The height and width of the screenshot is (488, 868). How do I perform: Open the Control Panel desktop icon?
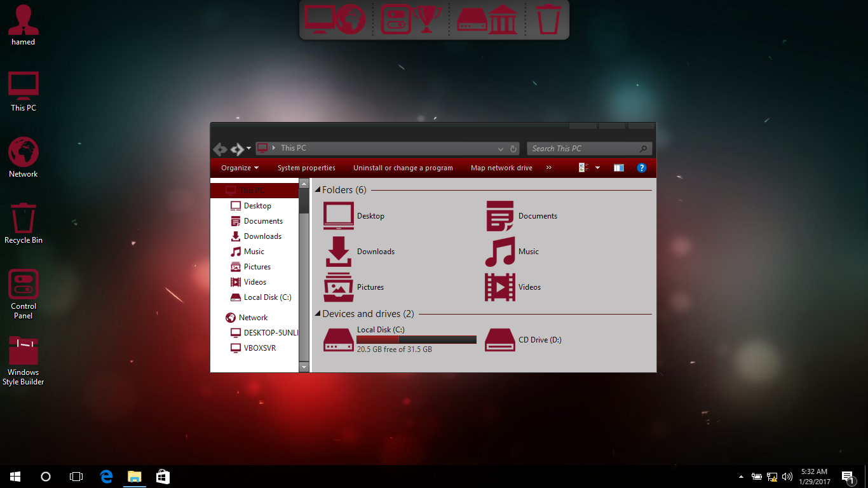tap(24, 294)
